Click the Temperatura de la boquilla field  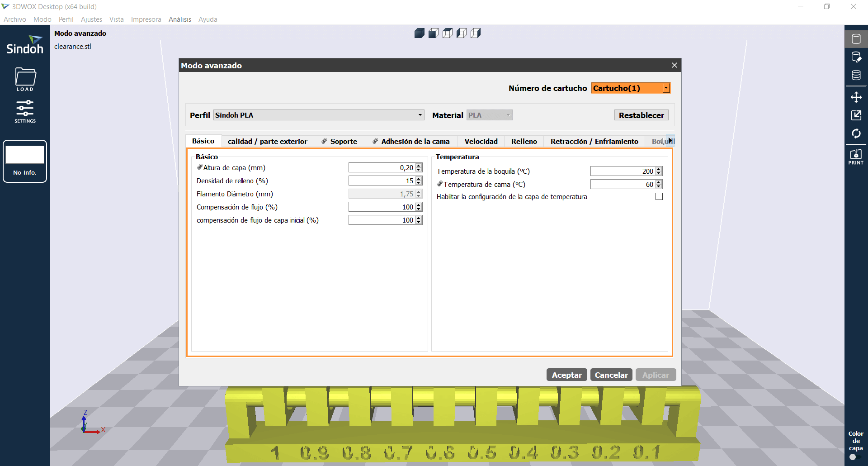point(623,171)
